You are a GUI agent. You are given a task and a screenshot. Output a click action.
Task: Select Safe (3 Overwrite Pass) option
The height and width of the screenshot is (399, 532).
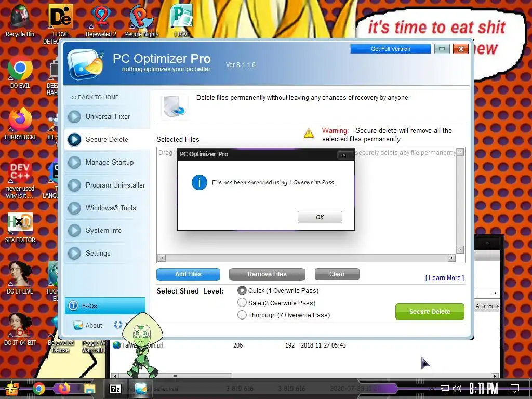click(242, 303)
